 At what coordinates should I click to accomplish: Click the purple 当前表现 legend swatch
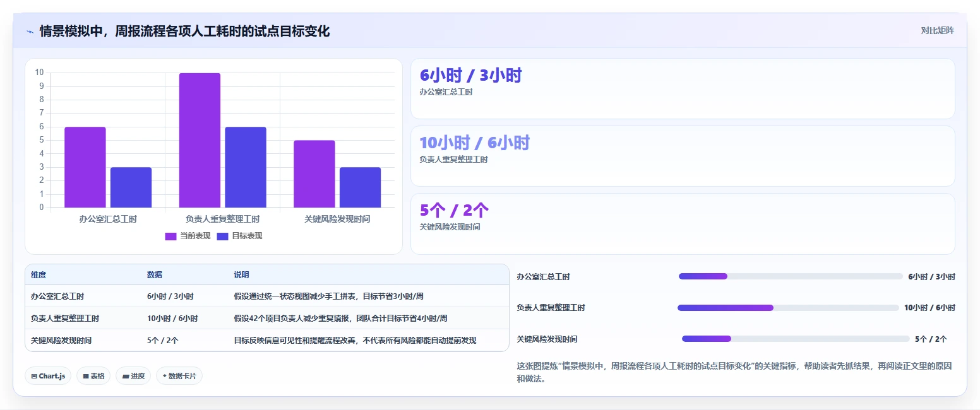(x=170, y=236)
